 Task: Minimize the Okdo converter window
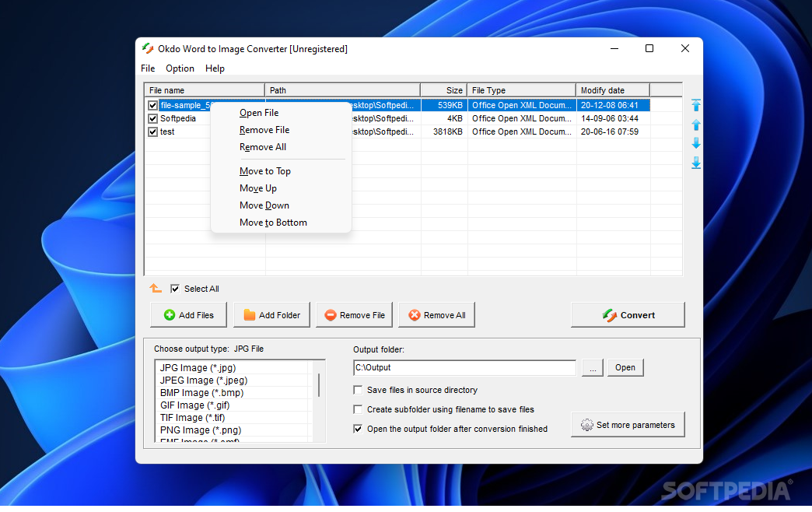click(x=614, y=48)
